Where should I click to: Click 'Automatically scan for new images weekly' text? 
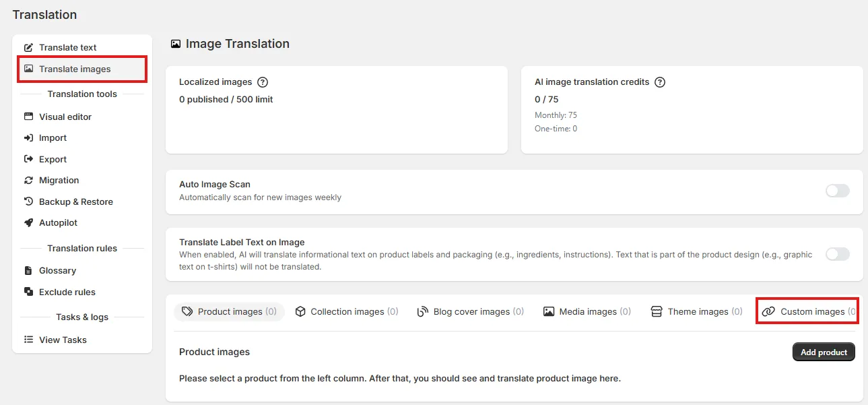click(x=260, y=197)
